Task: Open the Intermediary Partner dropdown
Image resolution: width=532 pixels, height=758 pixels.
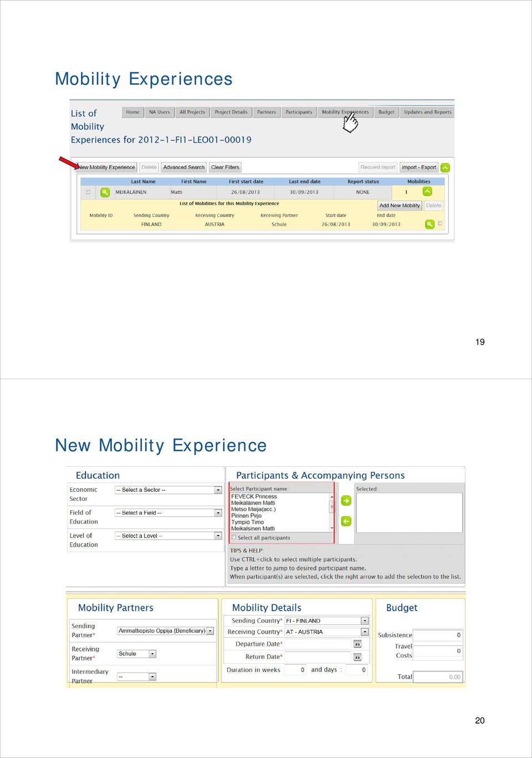Action: click(x=137, y=676)
